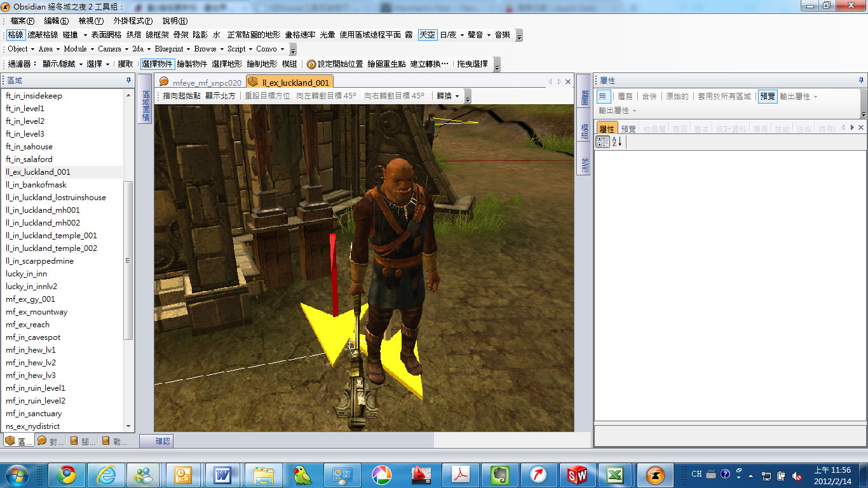
Task: Open the 外掛程式 menu
Action: [x=133, y=21]
